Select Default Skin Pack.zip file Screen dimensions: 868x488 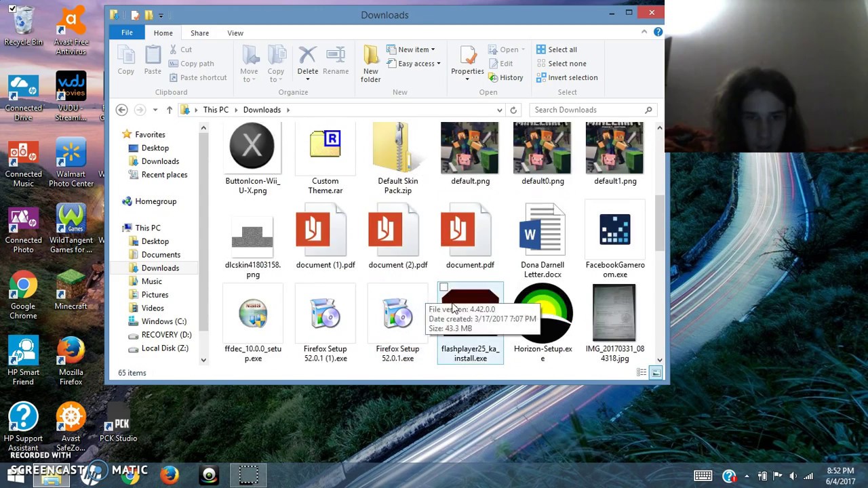point(397,159)
